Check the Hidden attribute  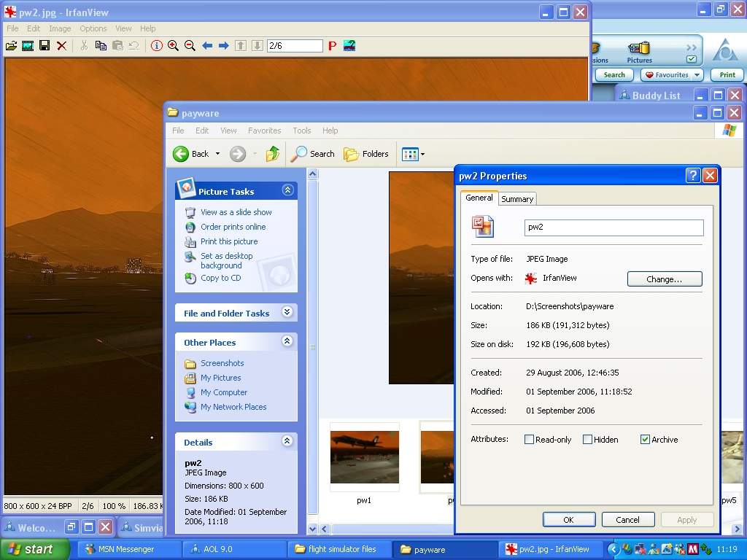point(587,439)
